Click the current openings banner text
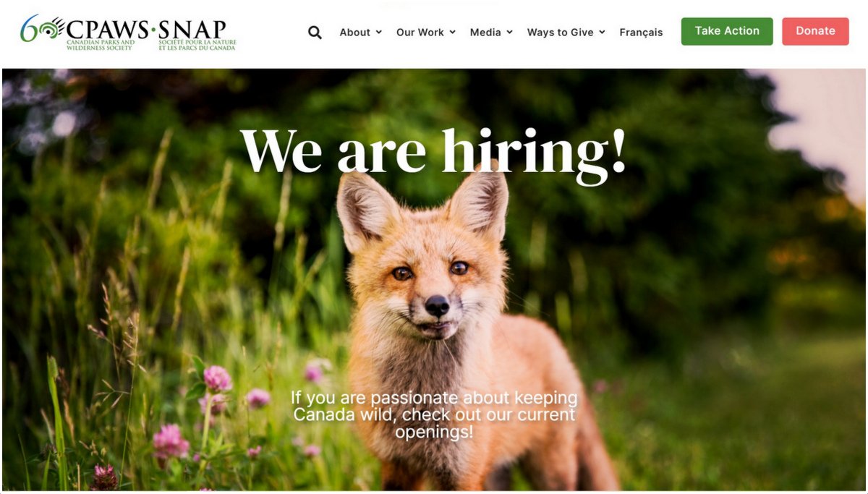 (x=434, y=415)
